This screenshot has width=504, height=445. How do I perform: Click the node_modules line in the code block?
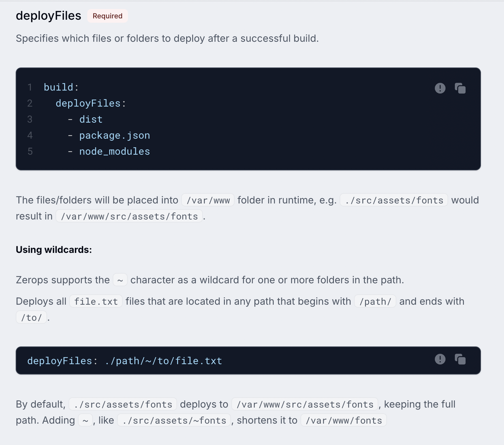pyautogui.click(x=114, y=151)
